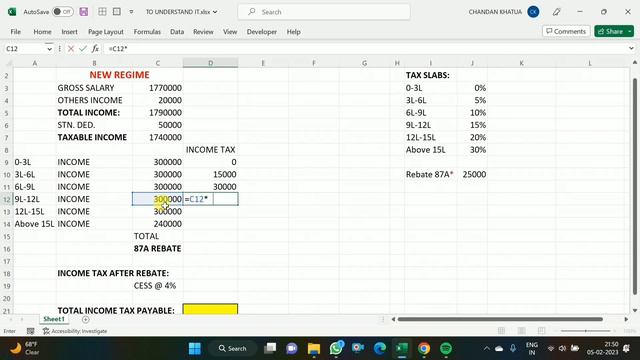Image resolution: width=640 pixels, height=360 pixels.
Task: Open the Home tab
Action: (x=42, y=31)
